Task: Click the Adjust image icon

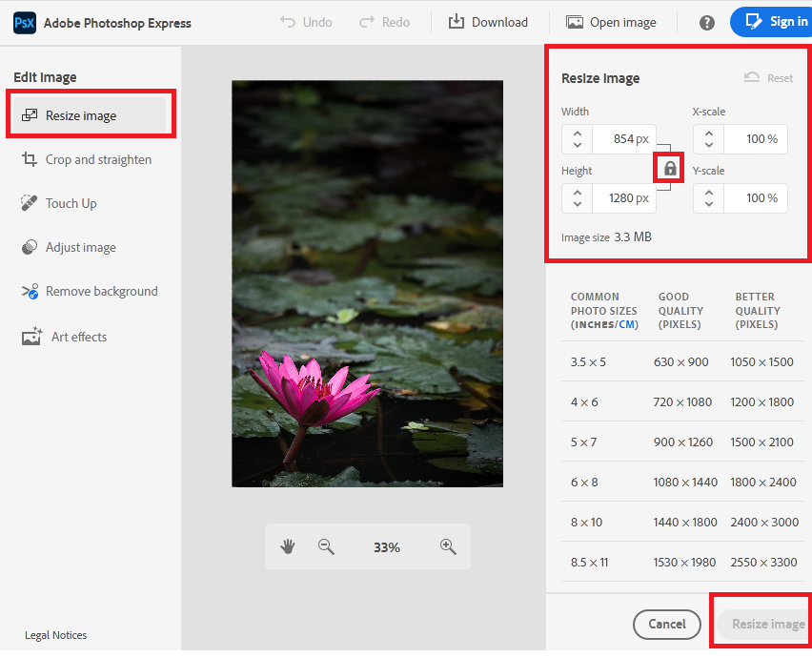Action: (x=29, y=247)
